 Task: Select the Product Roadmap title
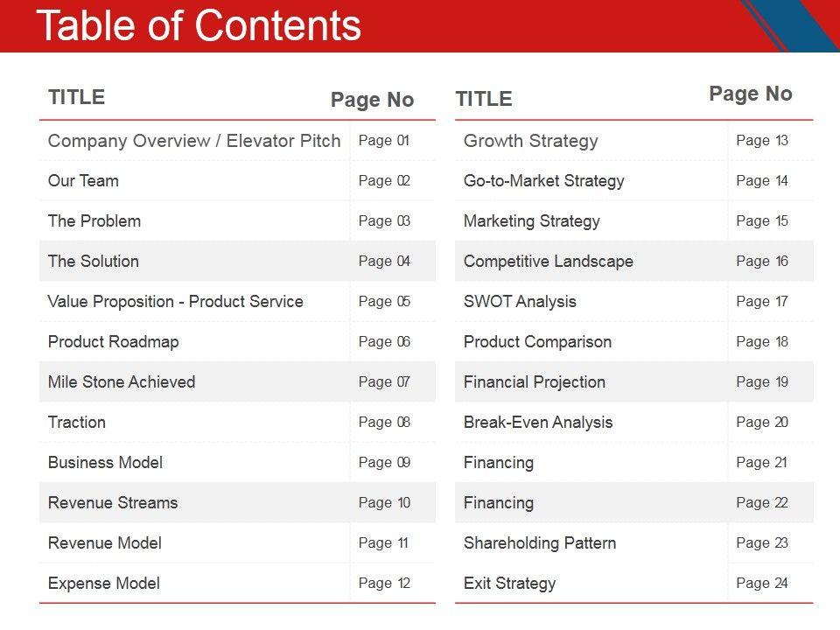coord(113,342)
